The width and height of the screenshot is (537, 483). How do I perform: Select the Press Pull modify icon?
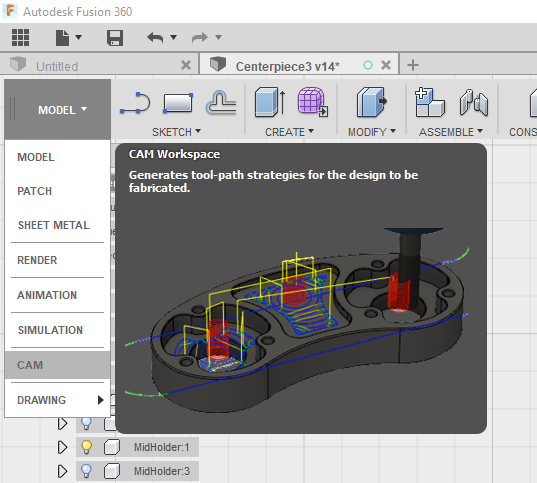pyautogui.click(x=372, y=102)
